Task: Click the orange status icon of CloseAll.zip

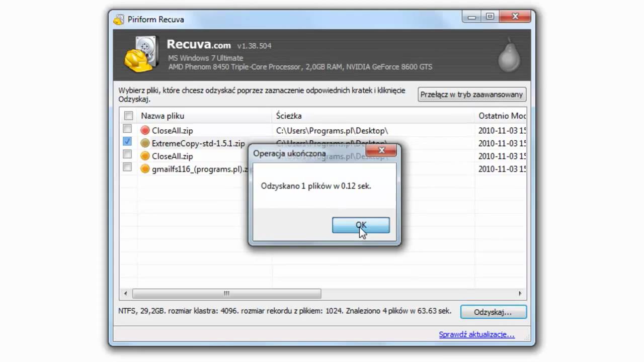Action: point(145,156)
